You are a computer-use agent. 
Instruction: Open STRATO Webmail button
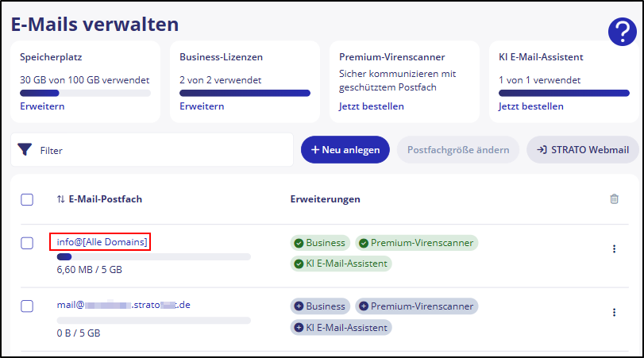coord(583,150)
